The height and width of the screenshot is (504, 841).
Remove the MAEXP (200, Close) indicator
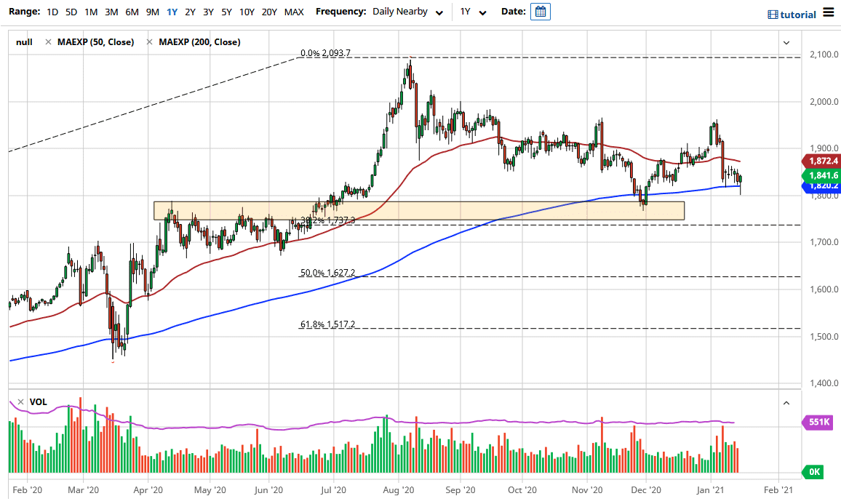151,42
